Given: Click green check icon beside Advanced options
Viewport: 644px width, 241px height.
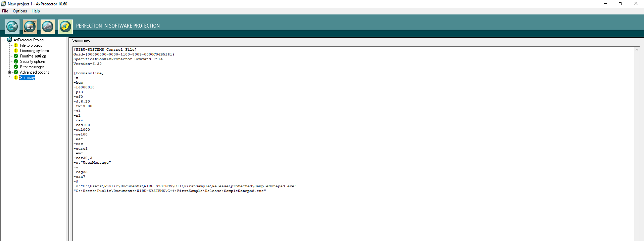Looking at the screenshot, I should pos(16,72).
